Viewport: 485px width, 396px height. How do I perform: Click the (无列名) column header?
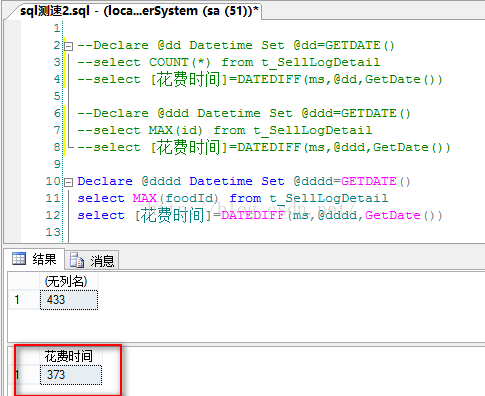click(69, 282)
